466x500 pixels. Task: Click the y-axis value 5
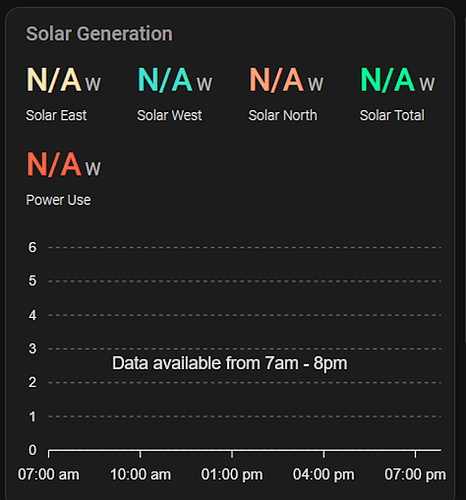tap(32, 281)
